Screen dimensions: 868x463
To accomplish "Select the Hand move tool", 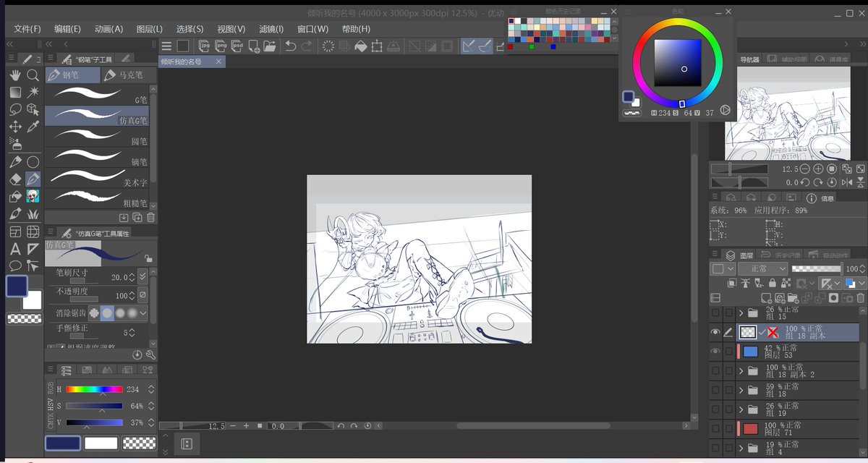I will pyautogui.click(x=15, y=75).
